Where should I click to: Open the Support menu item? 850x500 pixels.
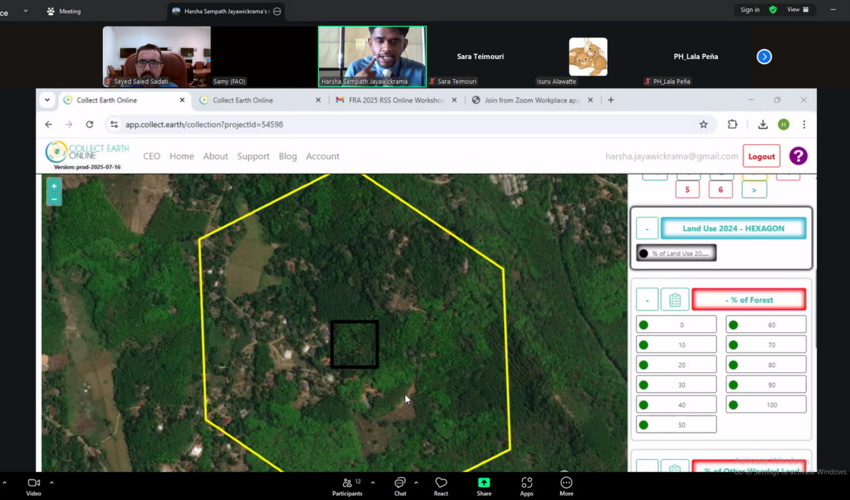click(253, 157)
